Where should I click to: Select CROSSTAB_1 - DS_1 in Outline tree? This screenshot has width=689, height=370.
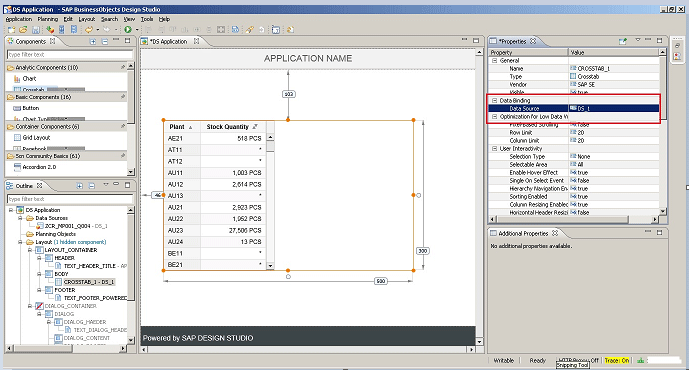(89, 282)
